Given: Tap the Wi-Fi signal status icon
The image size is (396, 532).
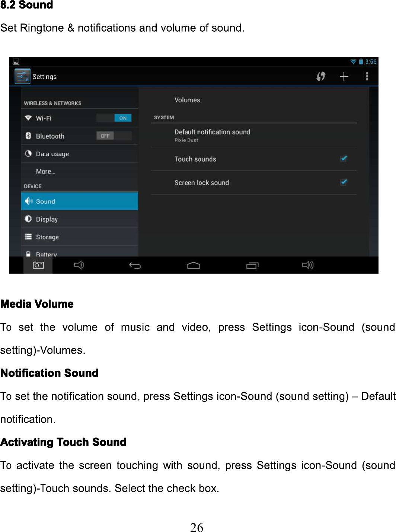Looking at the screenshot, I should coord(353,61).
